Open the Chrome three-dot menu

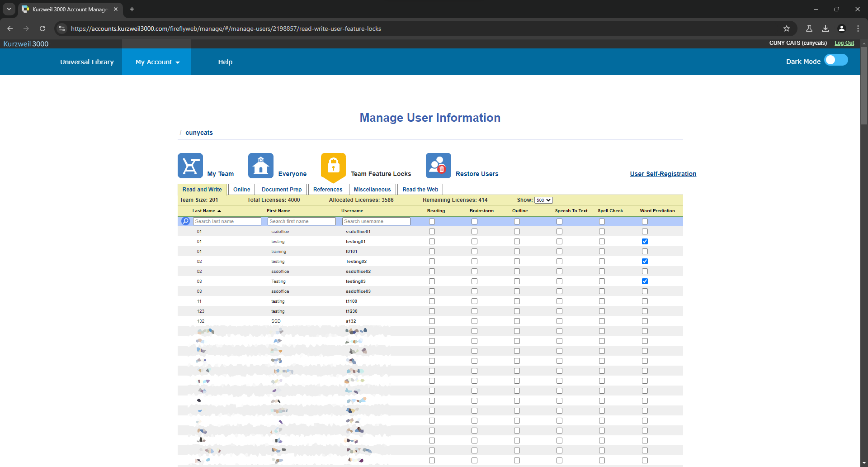point(858,29)
